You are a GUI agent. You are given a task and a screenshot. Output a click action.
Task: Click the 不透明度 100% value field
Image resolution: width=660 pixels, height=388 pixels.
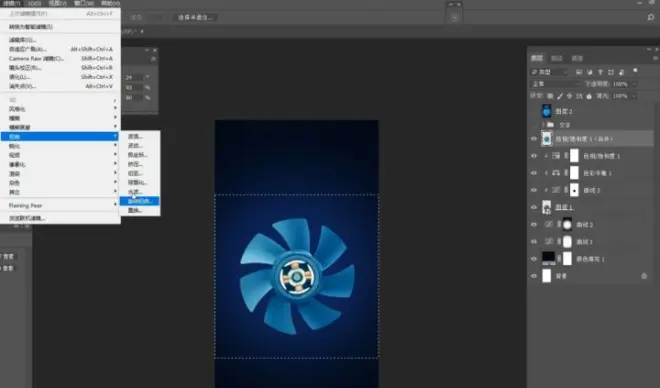click(620, 84)
